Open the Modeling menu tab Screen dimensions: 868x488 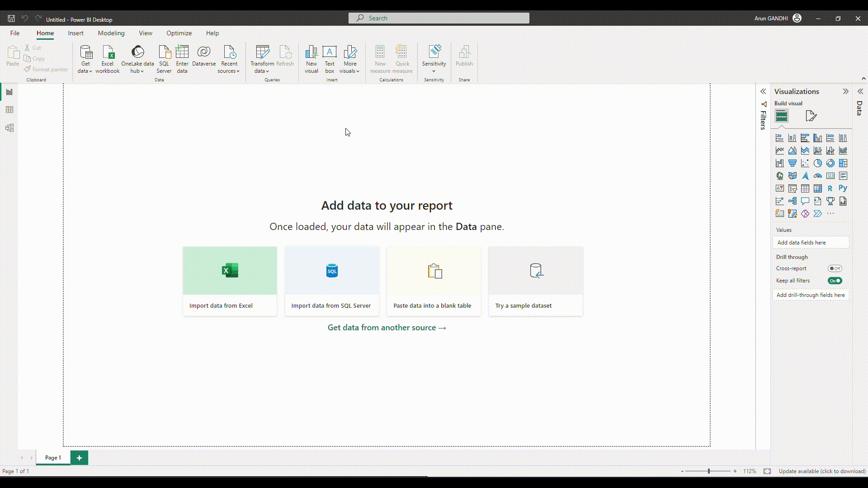111,33
